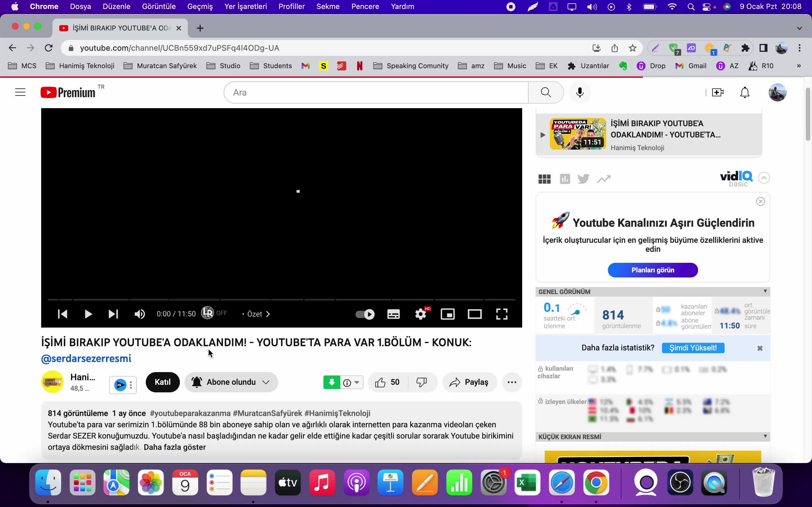
Task: Click the HD quality settings icon
Action: (421, 314)
